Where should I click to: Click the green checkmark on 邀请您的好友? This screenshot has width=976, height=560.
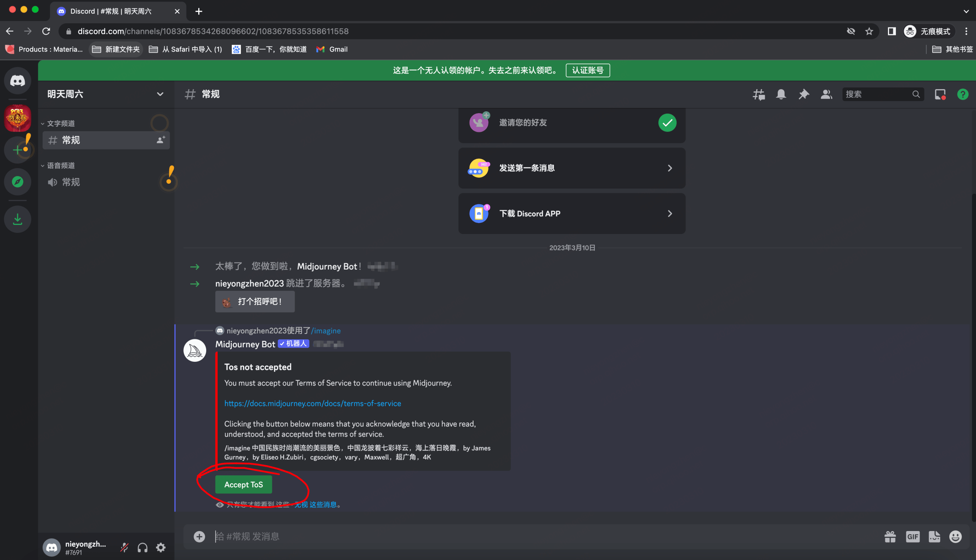pos(667,123)
